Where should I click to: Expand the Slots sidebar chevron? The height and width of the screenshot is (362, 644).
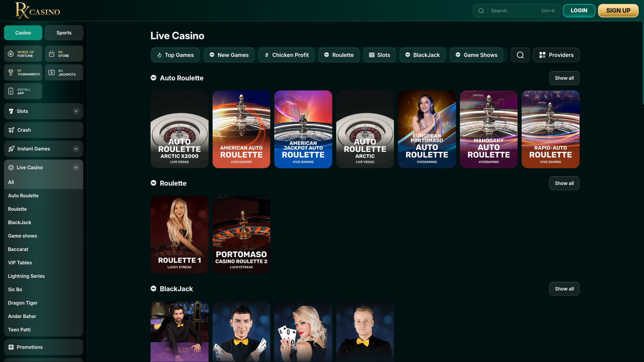(x=76, y=111)
